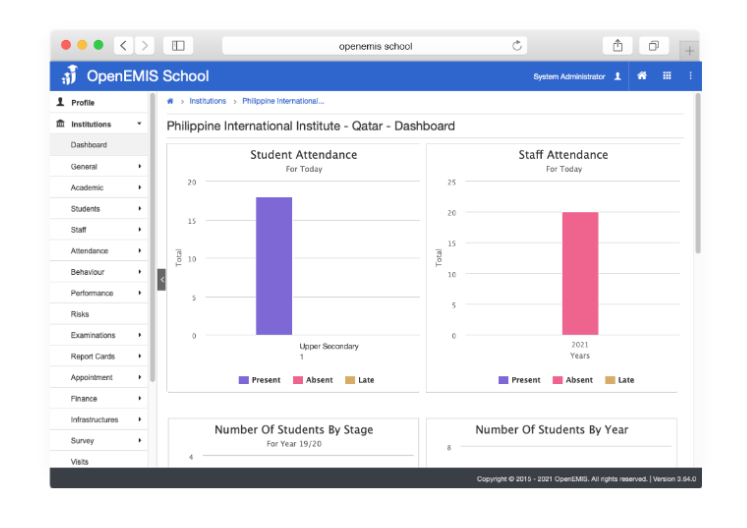Show all tabs overview button
The image size is (747, 528).
[x=654, y=46]
